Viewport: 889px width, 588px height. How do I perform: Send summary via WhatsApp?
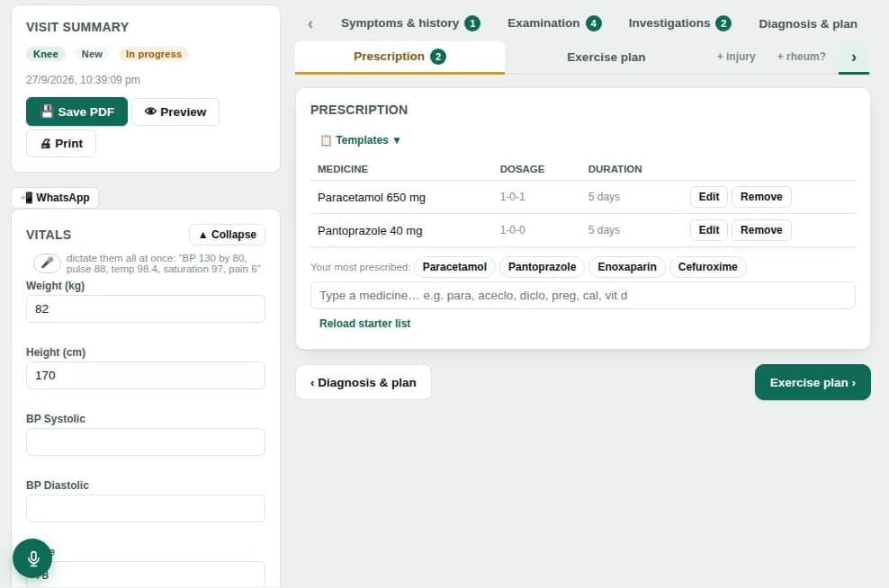(55, 198)
